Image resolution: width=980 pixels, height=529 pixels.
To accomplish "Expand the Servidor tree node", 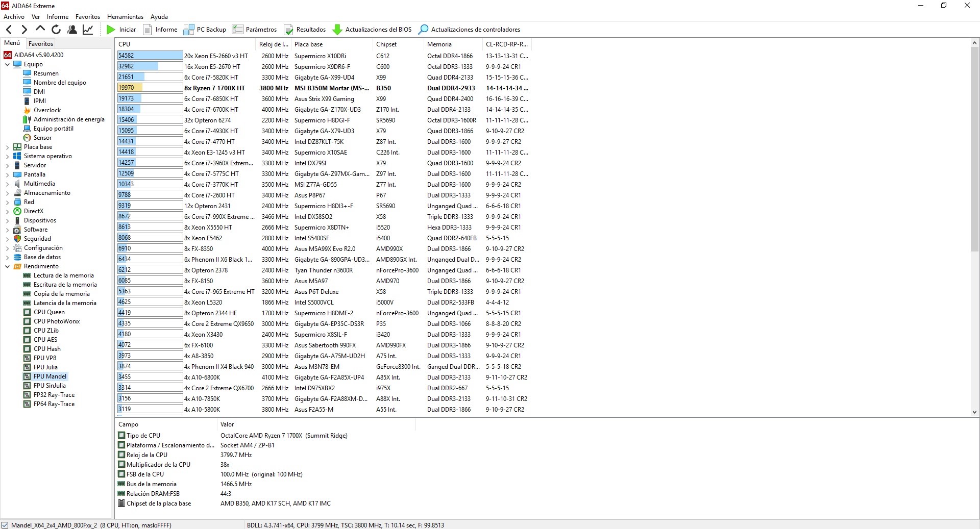I will 7,165.
